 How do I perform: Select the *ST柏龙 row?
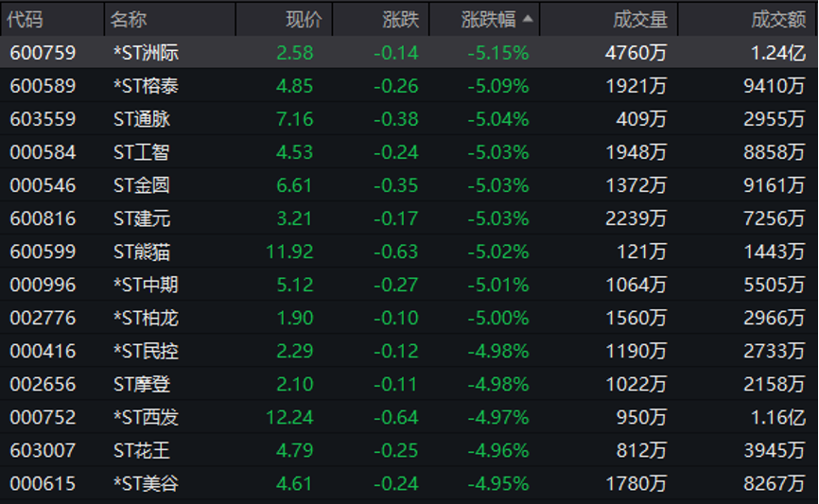coord(146,318)
